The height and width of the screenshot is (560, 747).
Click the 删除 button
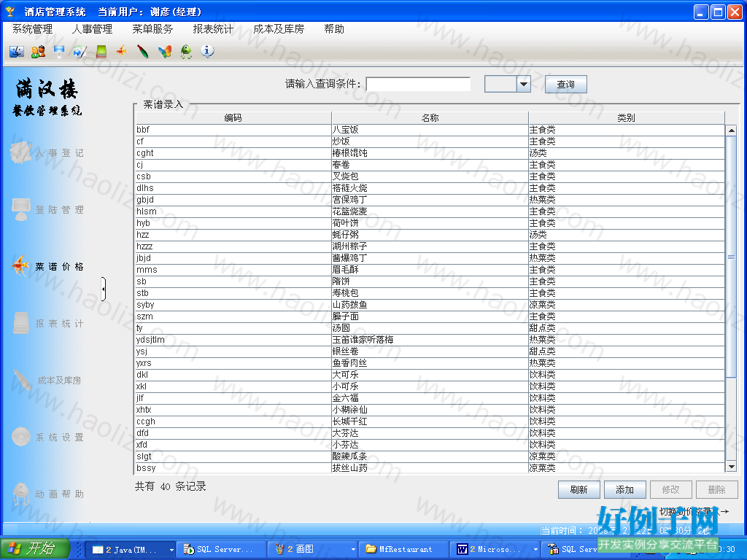pos(716,489)
